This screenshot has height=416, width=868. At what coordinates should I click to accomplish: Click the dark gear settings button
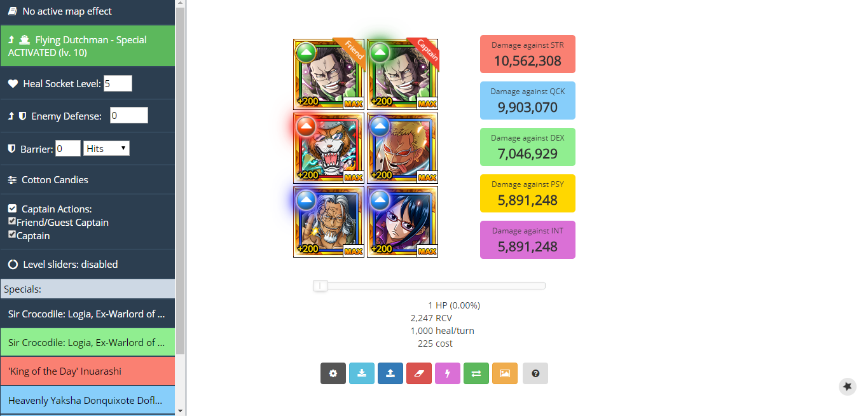click(x=333, y=373)
